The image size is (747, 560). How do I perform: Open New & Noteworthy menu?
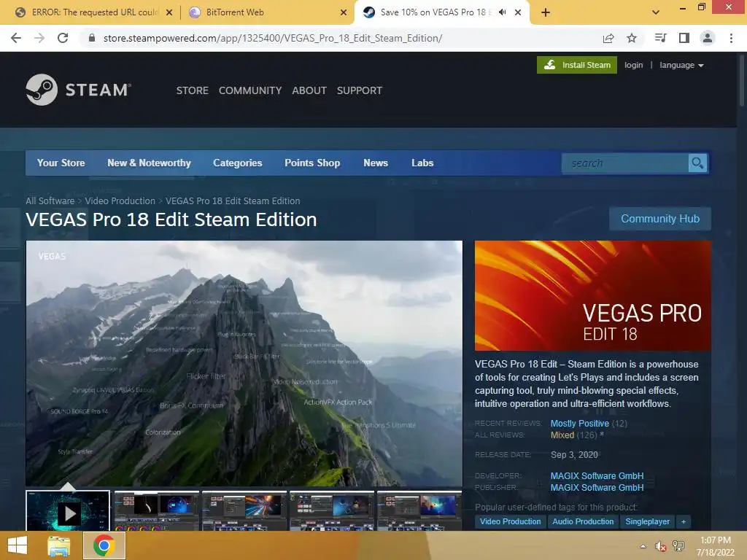click(149, 163)
